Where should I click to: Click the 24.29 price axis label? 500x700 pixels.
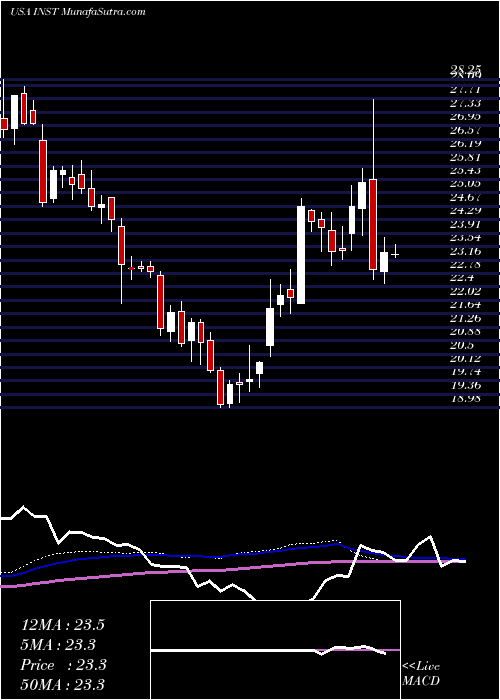point(465,210)
